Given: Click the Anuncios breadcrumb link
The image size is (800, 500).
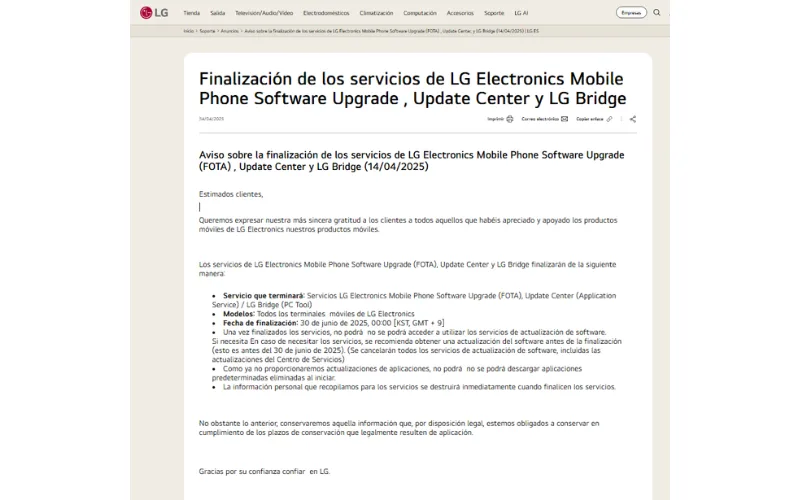Looking at the screenshot, I should [230, 31].
